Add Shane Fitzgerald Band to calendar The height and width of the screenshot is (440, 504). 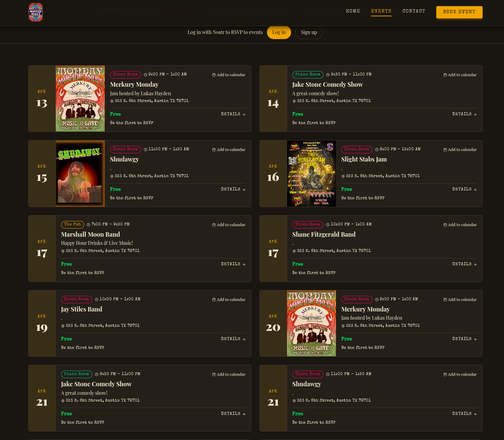(x=460, y=225)
